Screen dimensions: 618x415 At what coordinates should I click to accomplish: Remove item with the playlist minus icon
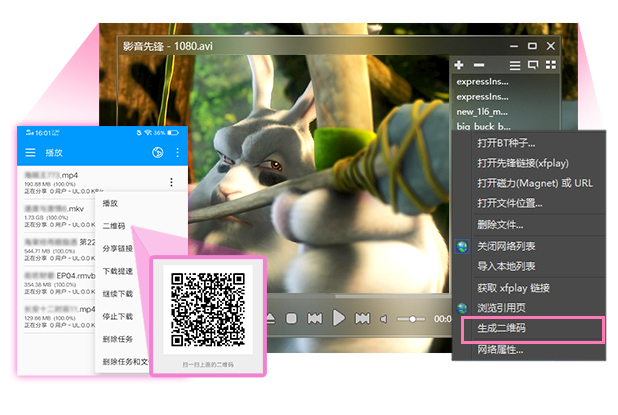tap(478, 65)
